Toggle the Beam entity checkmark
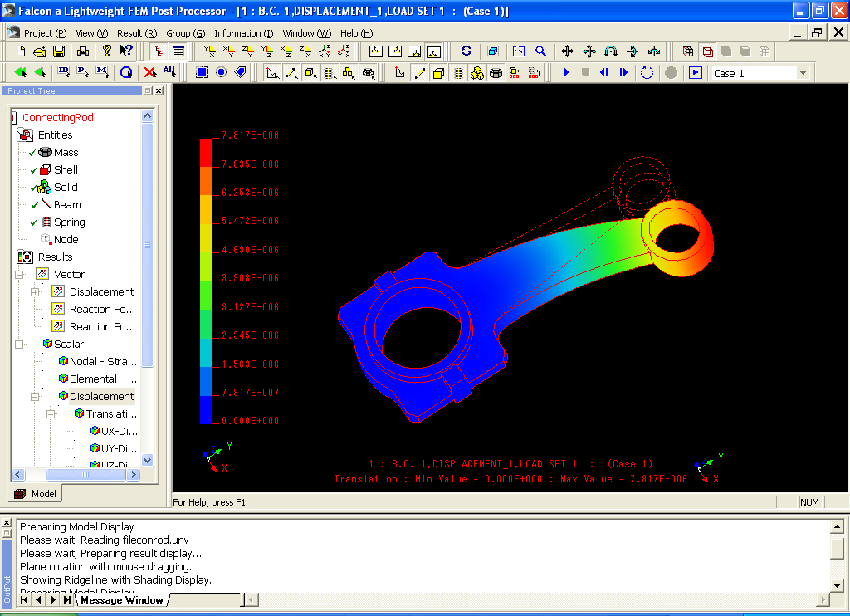 (35, 205)
